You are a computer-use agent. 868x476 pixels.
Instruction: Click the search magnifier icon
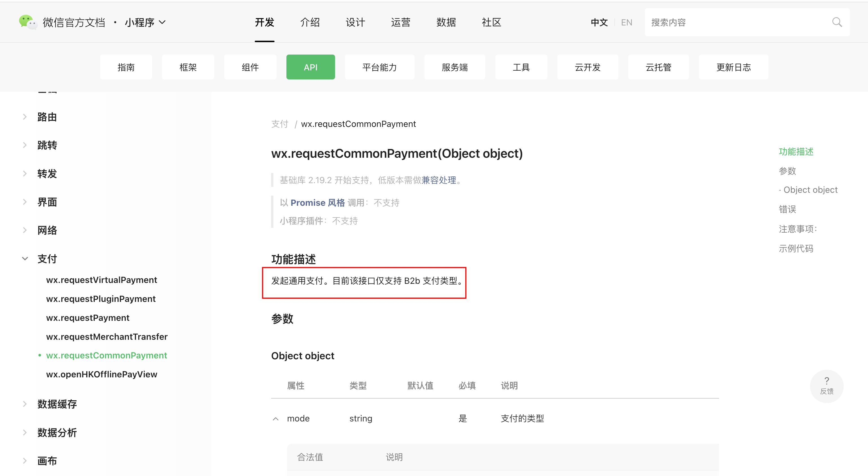point(837,22)
